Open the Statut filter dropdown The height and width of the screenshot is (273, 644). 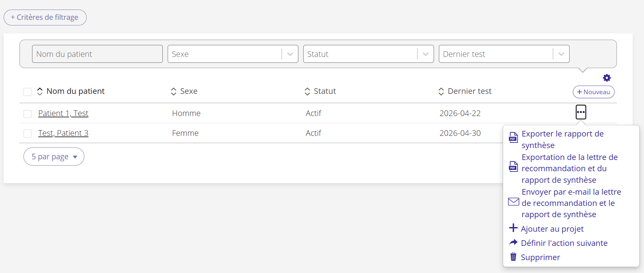coord(368,54)
